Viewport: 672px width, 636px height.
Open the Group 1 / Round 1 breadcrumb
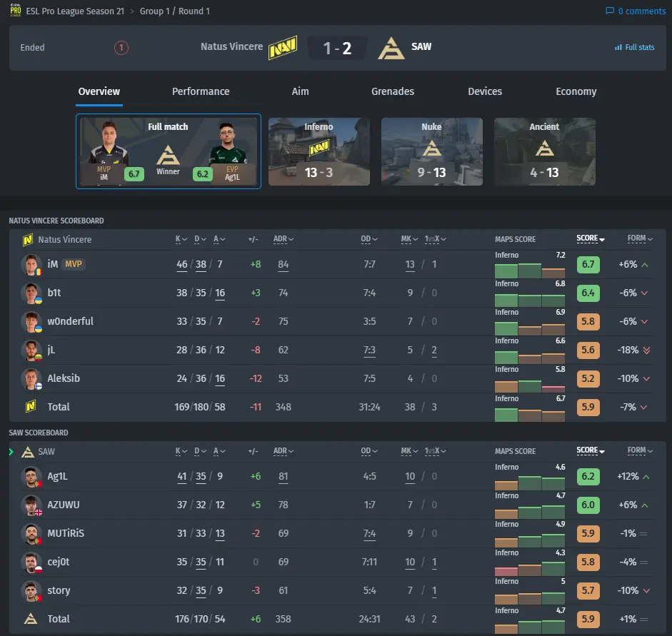175,11
